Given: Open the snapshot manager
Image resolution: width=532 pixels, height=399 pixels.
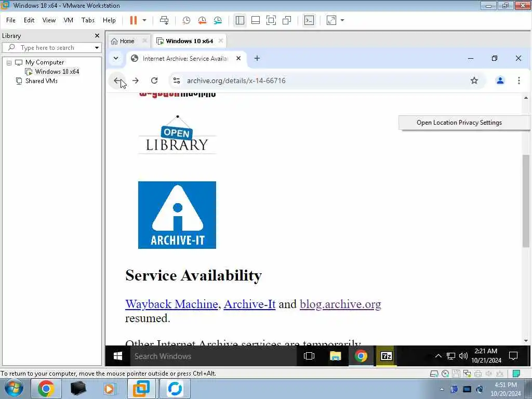Looking at the screenshot, I should (218, 20).
